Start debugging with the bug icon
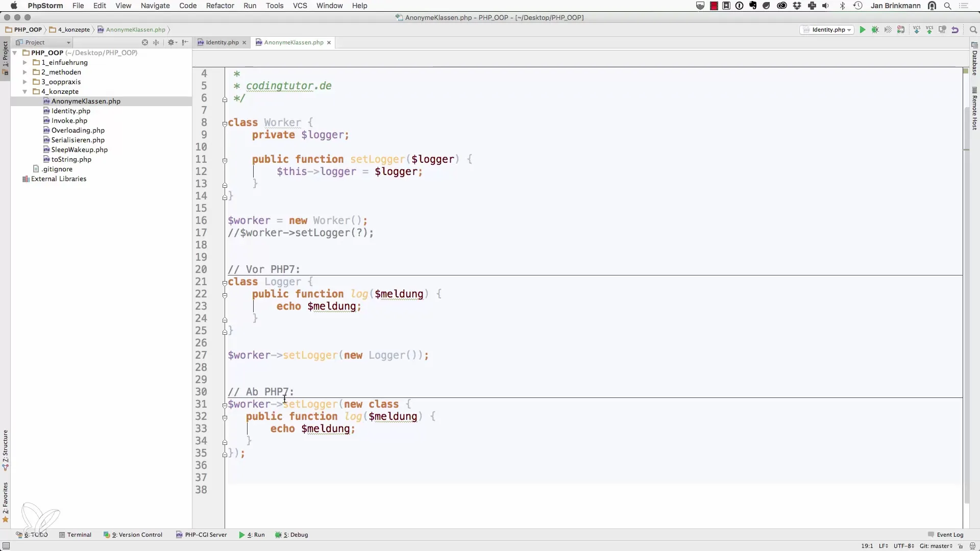 875,30
